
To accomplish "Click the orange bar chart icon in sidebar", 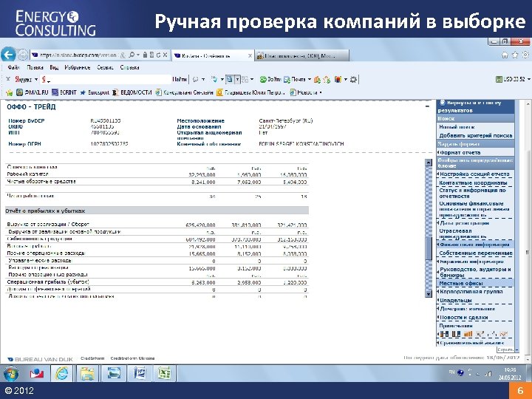I will pos(468,334).
